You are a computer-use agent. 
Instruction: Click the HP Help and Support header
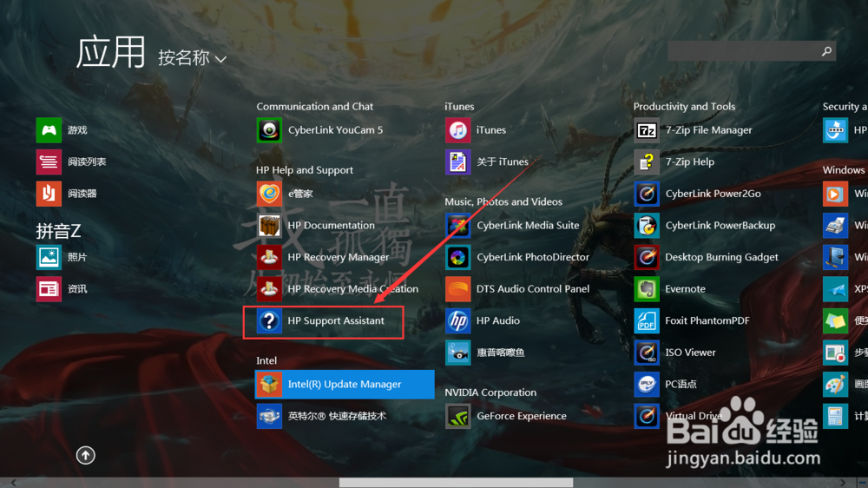coord(305,170)
